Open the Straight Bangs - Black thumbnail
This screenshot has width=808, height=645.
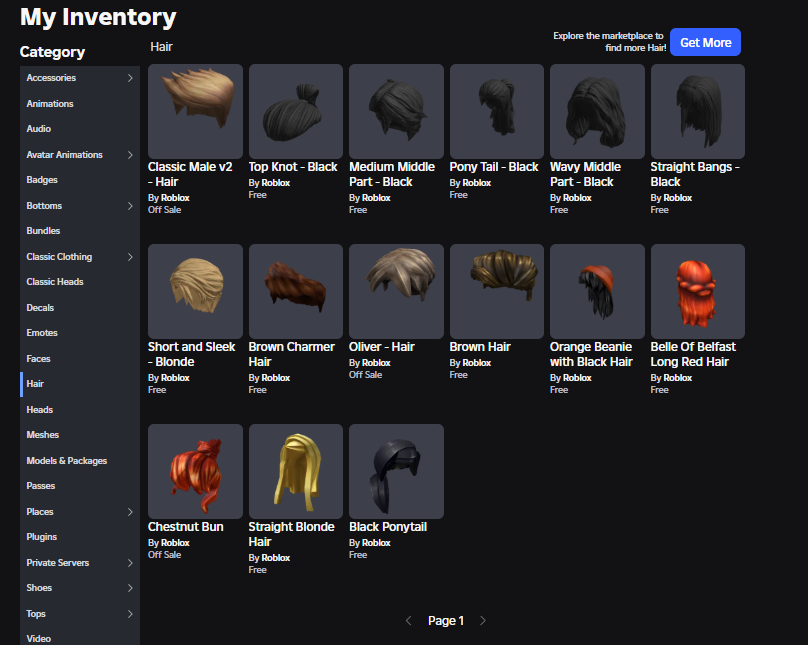coord(698,111)
